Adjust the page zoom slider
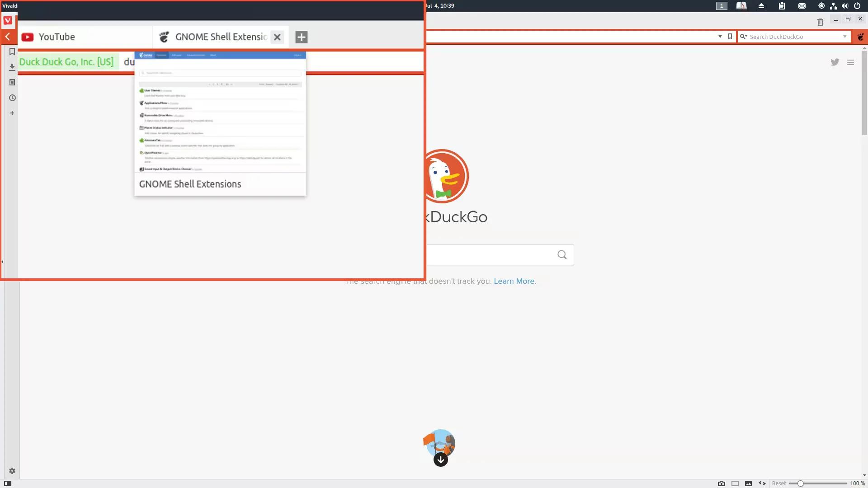The height and width of the screenshot is (488, 868). pyautogui.click(x=818, y=483)
